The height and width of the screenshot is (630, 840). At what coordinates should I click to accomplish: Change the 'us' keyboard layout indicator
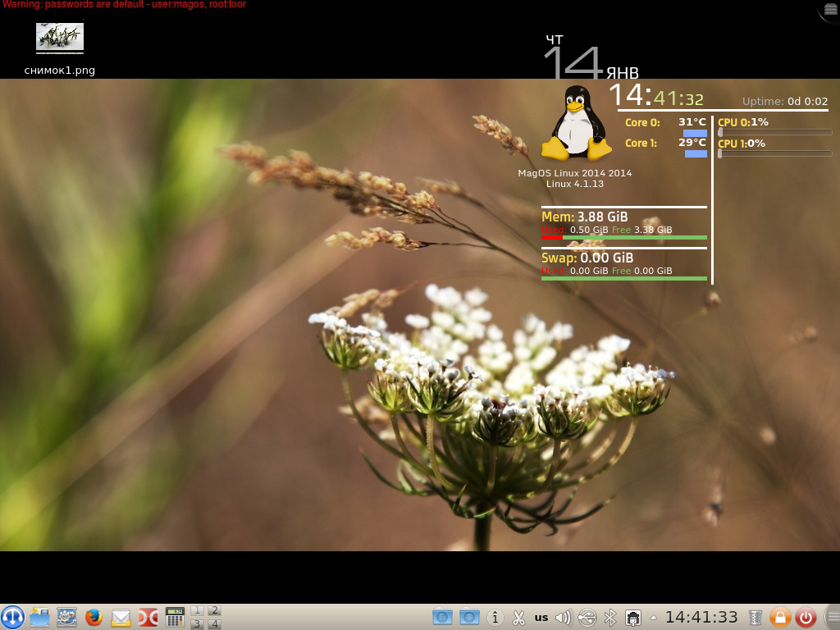coord(541,617)
